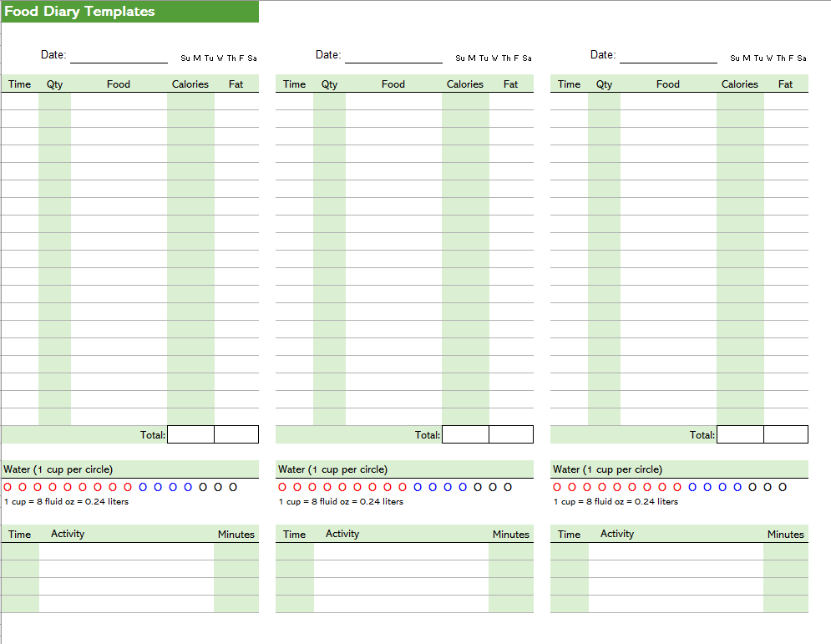Click the Date line in the first template
This screenshot has width=831, height=644.
click(x=119, y=56)
